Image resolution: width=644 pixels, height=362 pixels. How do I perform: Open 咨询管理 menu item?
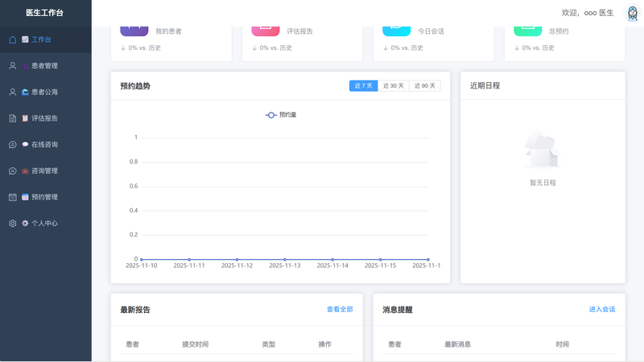tap(46, 171)
